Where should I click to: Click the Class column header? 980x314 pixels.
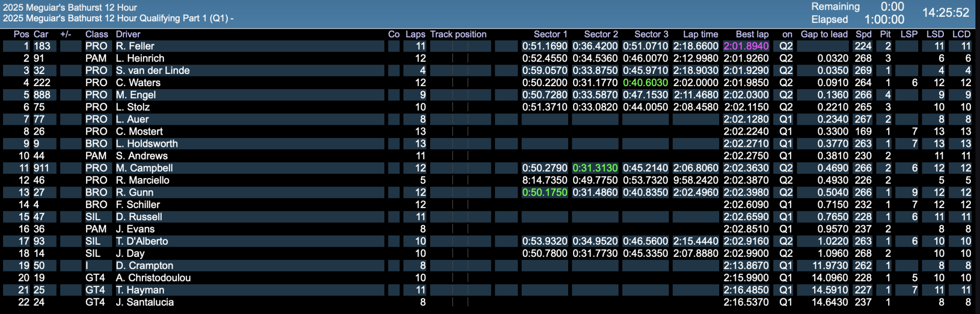[x=96, y=34]
